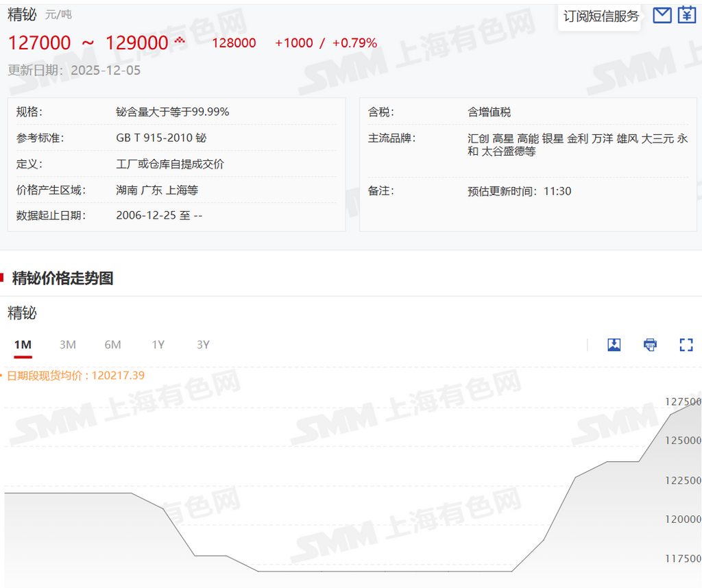This screenshot has width=702, height=588.
Task: Select the 1M chart range tab
Action: click(x=23, y=345)
